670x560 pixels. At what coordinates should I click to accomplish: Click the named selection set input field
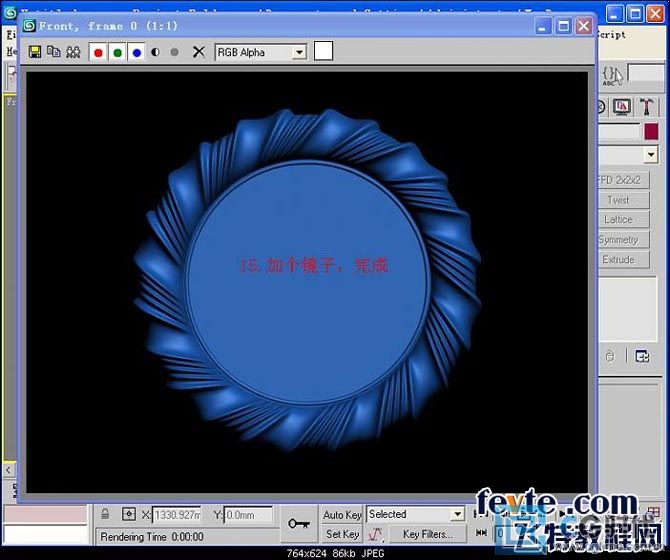(645, 73)
